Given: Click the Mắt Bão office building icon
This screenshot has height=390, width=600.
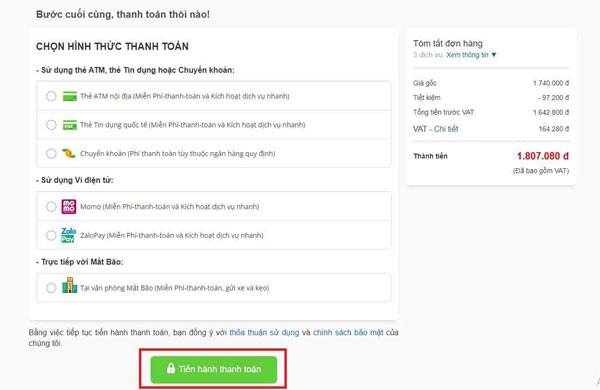Looking at the screenshot, I should coord(69,286).
